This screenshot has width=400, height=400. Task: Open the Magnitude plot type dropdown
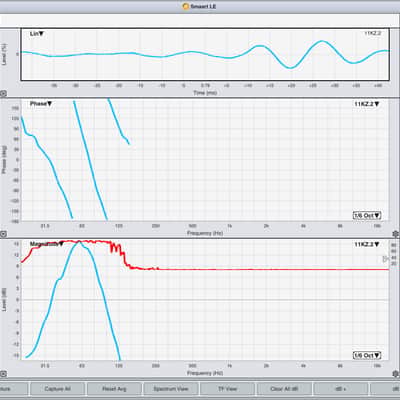tap(47, 244)
